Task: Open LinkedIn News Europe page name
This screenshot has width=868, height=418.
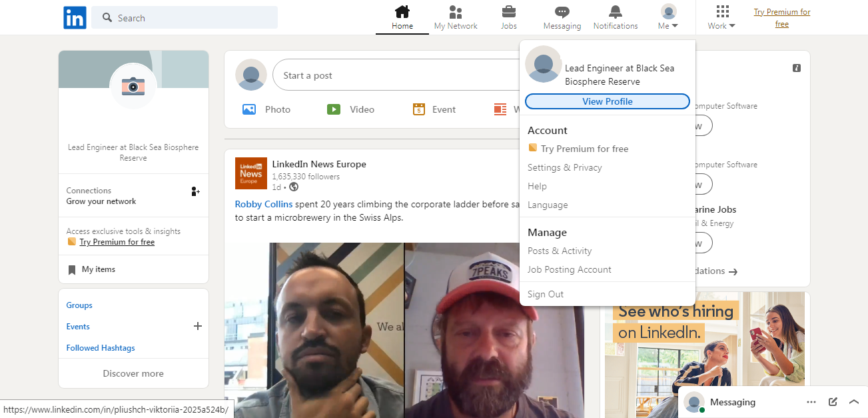Action: coord(319,164)
